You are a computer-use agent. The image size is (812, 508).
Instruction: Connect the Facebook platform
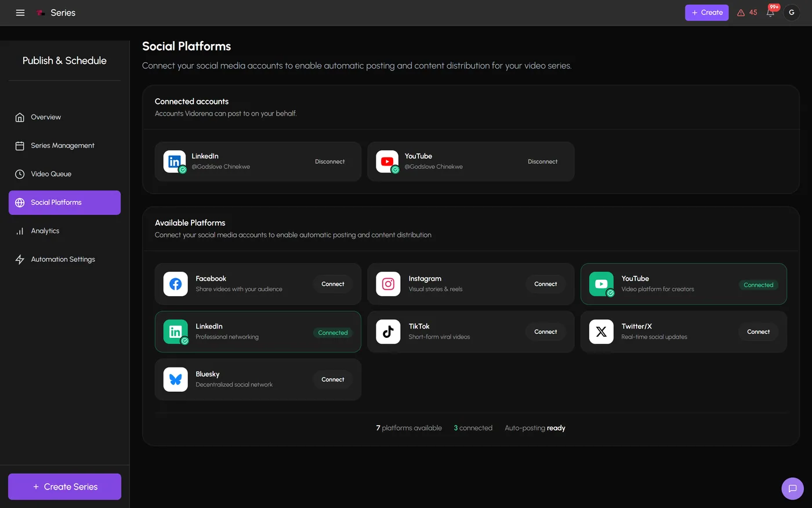pos(333,284)
